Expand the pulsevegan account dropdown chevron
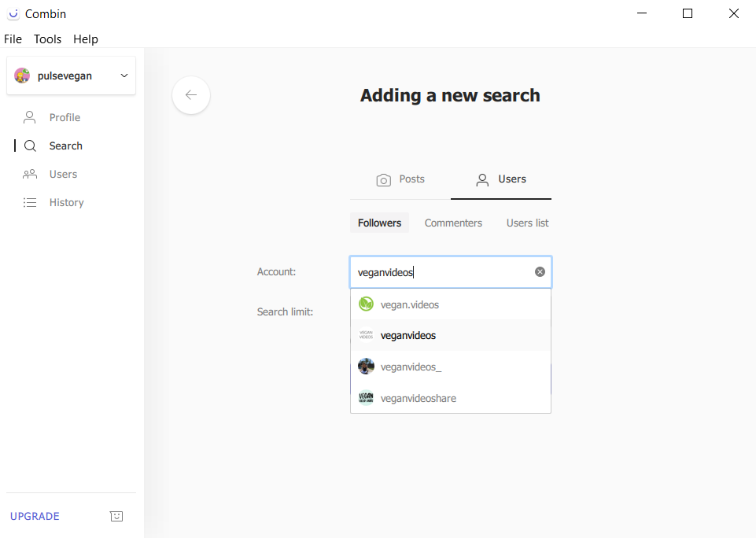 click(124, 76)
